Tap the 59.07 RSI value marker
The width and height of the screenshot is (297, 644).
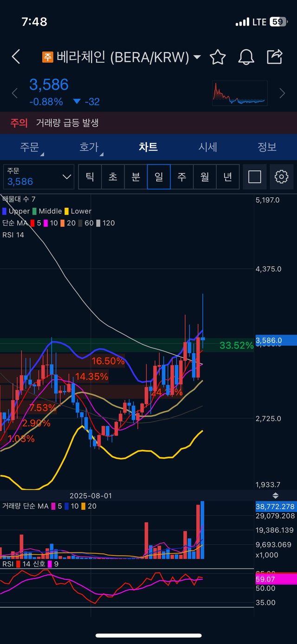(275, 579)
